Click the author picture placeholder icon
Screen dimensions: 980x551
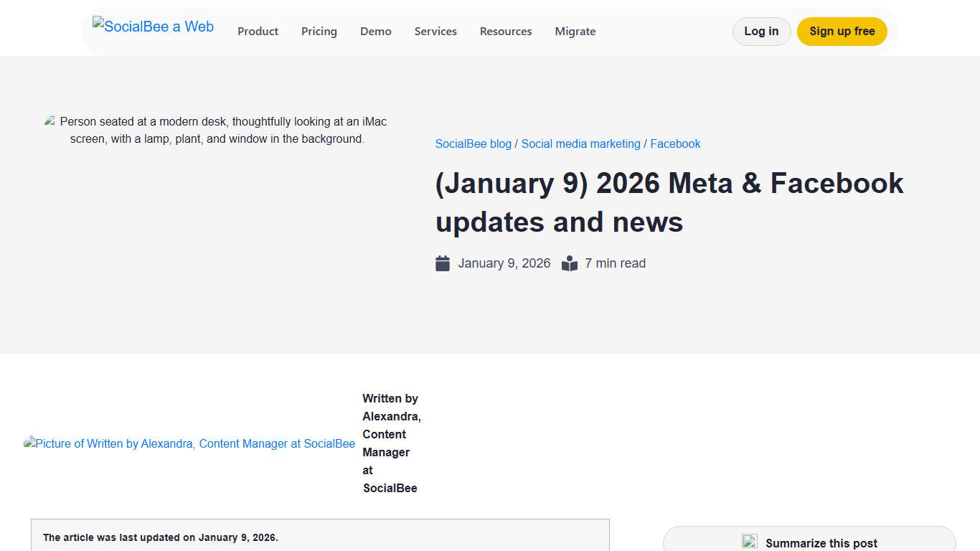pos(30,443)
